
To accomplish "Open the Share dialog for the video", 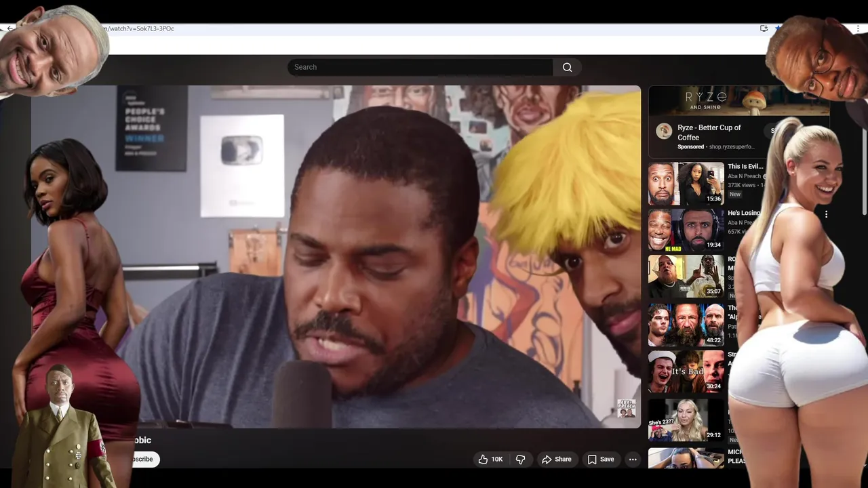I will [556, 460].
